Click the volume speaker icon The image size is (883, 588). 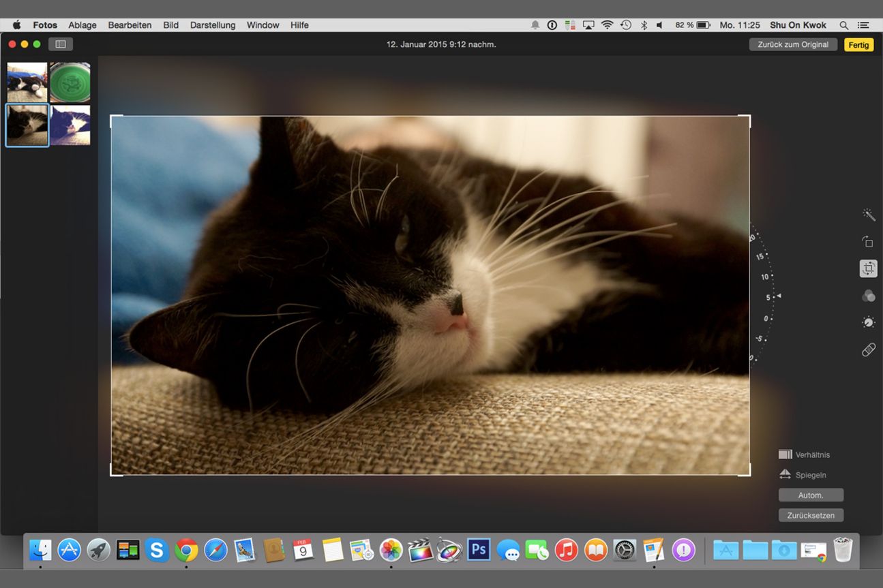point(659,25)
